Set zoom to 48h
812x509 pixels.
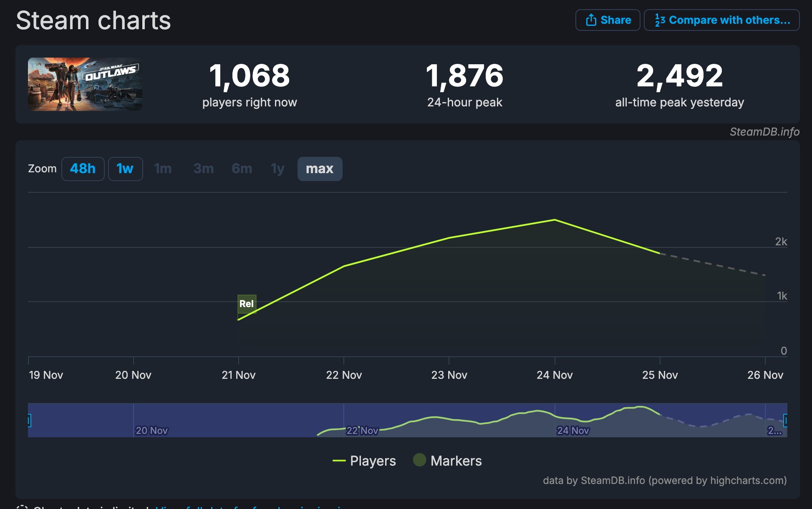(x=83, y=169)
